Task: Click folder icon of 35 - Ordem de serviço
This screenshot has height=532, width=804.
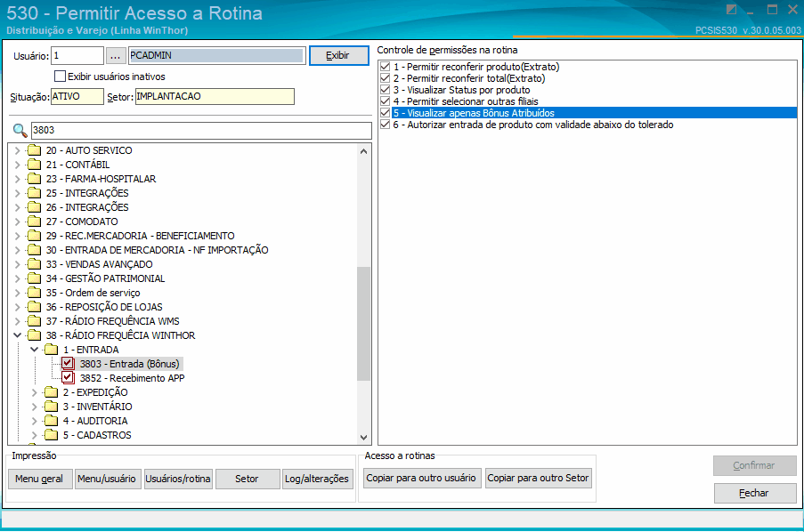Action: point(35,293)
